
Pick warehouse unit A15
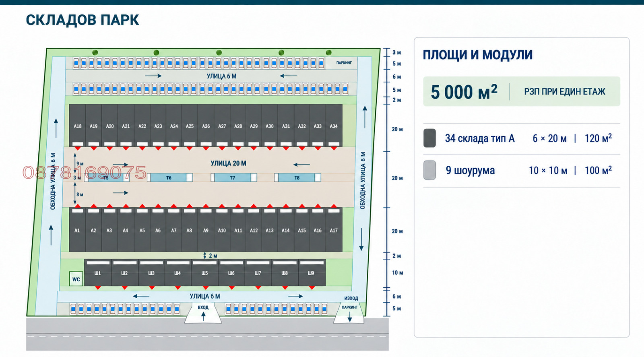tap(302, 230)
